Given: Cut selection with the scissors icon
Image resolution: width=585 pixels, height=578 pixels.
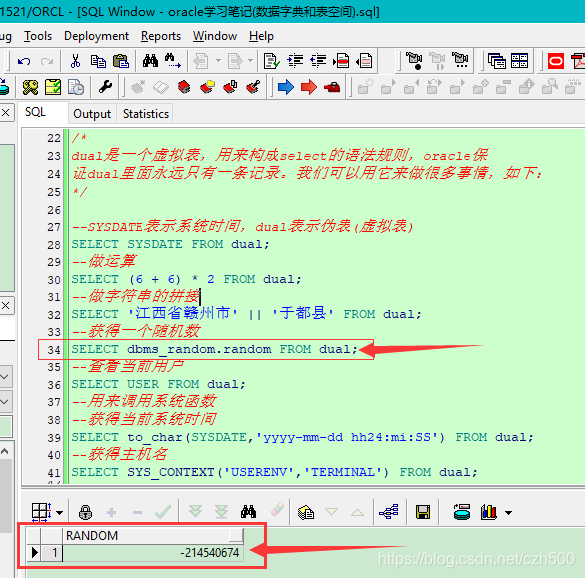Looking at the screenshot, I should coord(75,61).
